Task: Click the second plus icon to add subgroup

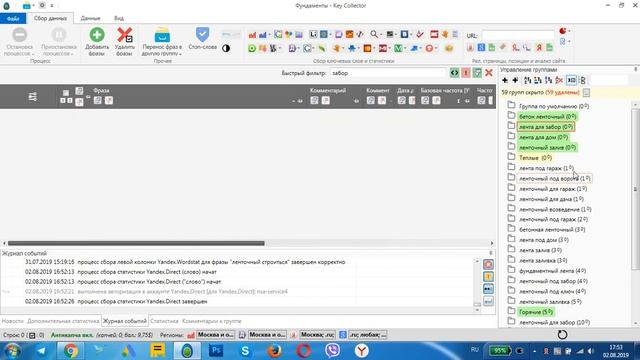Action: [515, 80]
